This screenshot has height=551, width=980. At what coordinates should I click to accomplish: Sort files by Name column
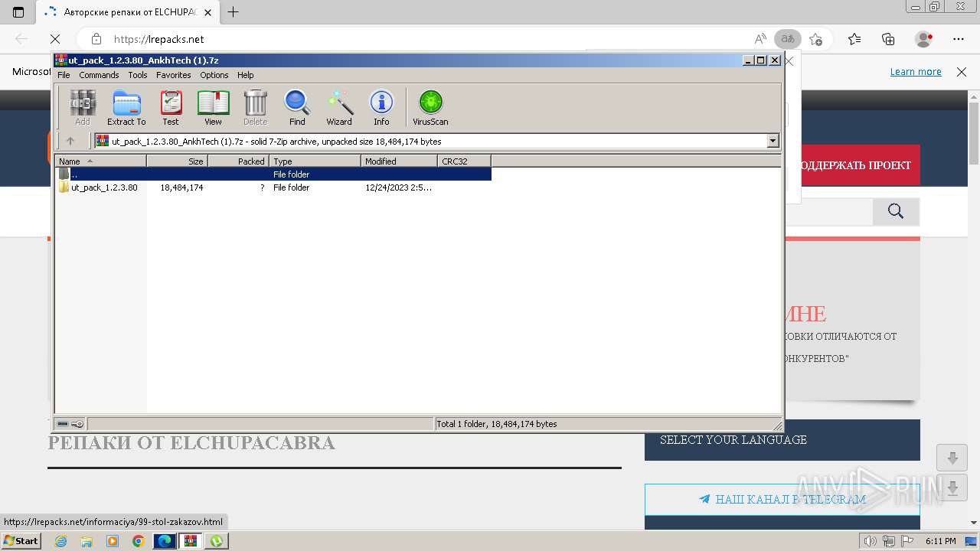pos(100,161)
